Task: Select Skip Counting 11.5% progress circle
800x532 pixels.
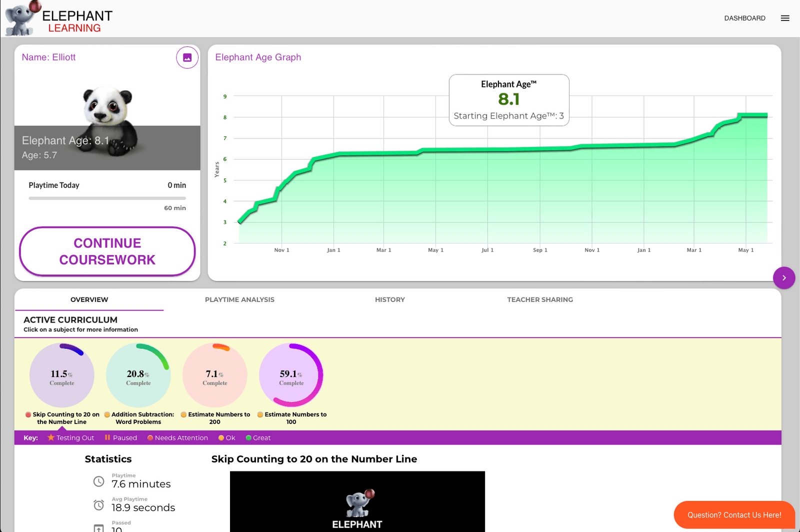Action: click(62, 375)
